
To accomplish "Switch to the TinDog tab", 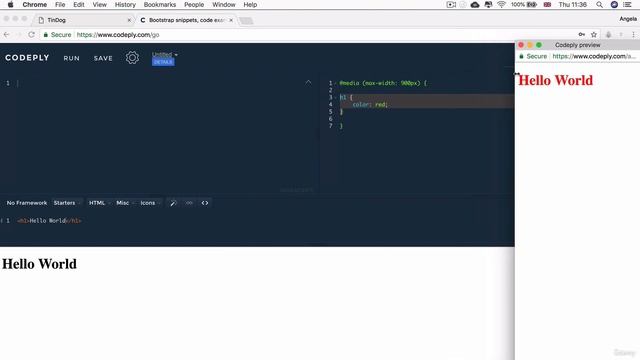I will coord(84,20).
